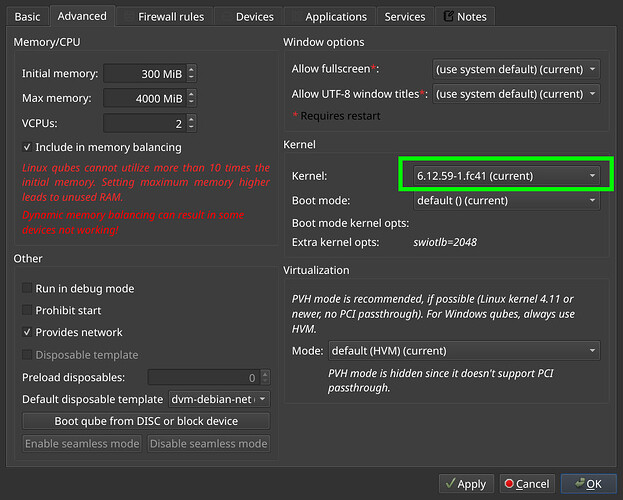Go to the Devices tab
The width and height of the screenshot is (623, 500).
254,16
